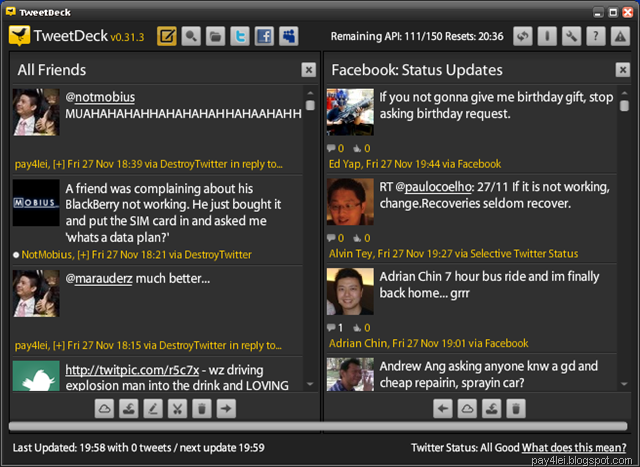This screenshot has height=467, width=640.
Task: Click comment icon on Alvin Tey's status
Action: point(331,238)
